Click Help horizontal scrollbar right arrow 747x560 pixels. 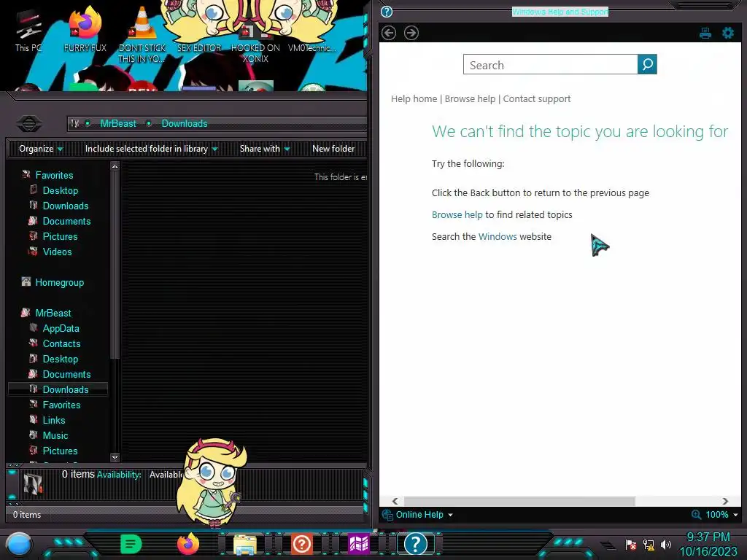[x=725, y=501]
